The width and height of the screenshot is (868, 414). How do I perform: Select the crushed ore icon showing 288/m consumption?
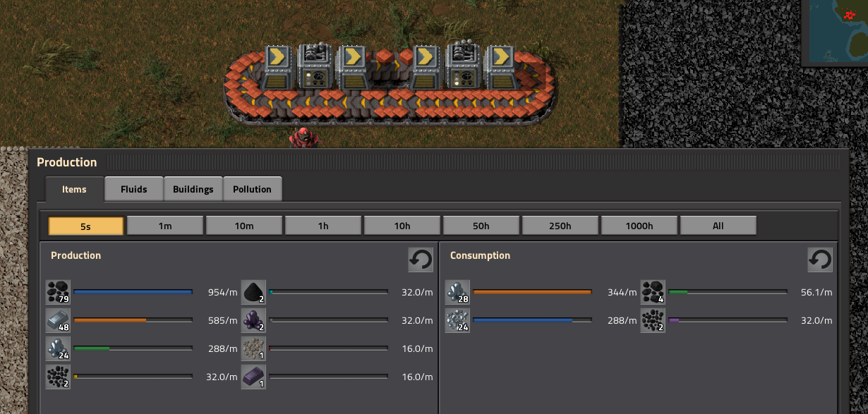(x=457, y=320)
